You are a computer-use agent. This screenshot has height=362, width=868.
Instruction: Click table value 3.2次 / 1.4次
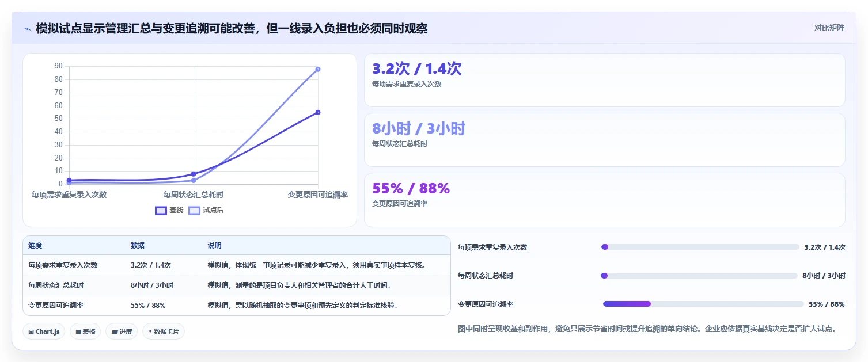tap(151, 265)
